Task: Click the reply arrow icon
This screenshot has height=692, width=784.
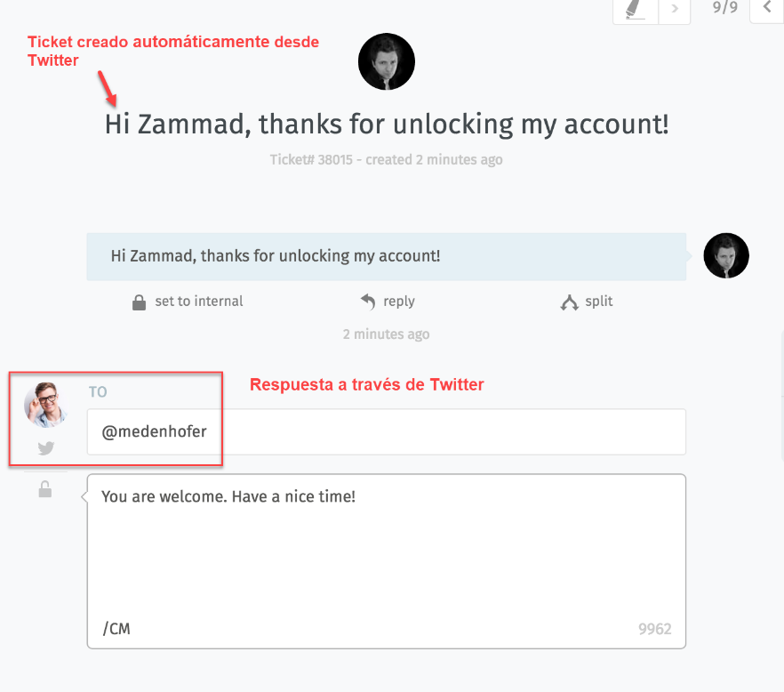Action: [x=368, y=302]
